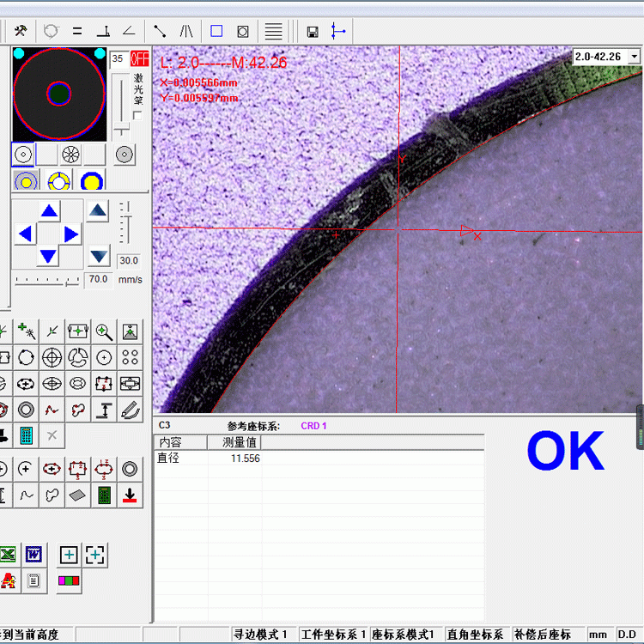Open the green calculator icon
644x644 pixels.
pos(26,435)
